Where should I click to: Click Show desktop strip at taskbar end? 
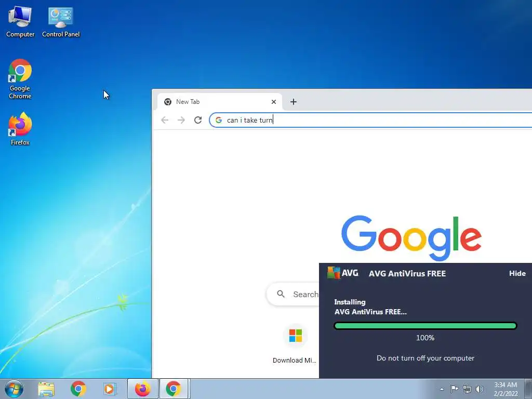528,389
